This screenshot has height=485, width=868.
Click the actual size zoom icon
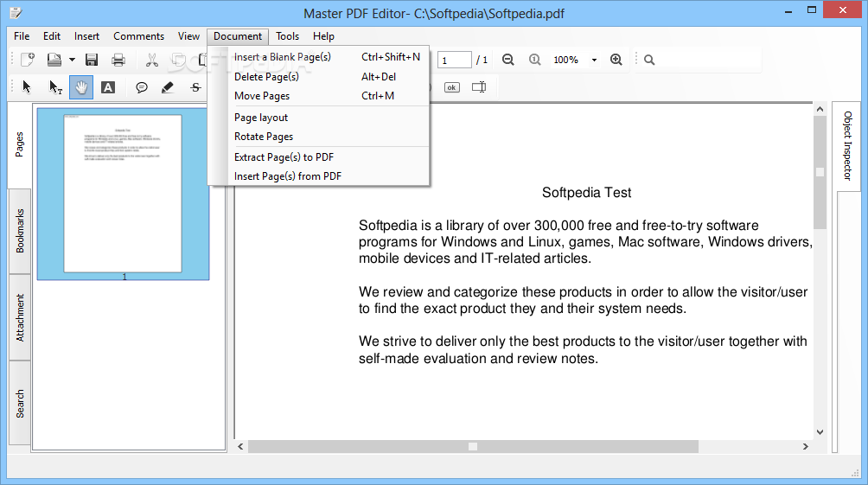click(535, 60)
